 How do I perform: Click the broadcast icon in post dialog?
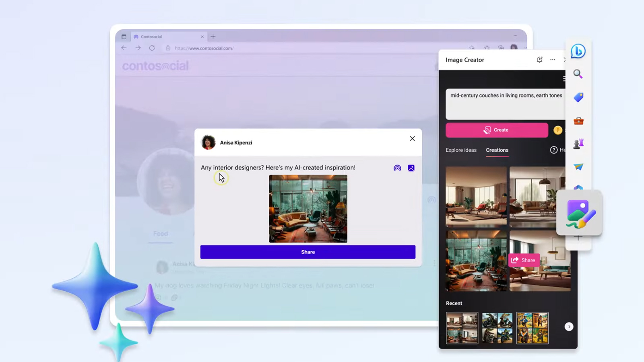click(x=397, y=168)
